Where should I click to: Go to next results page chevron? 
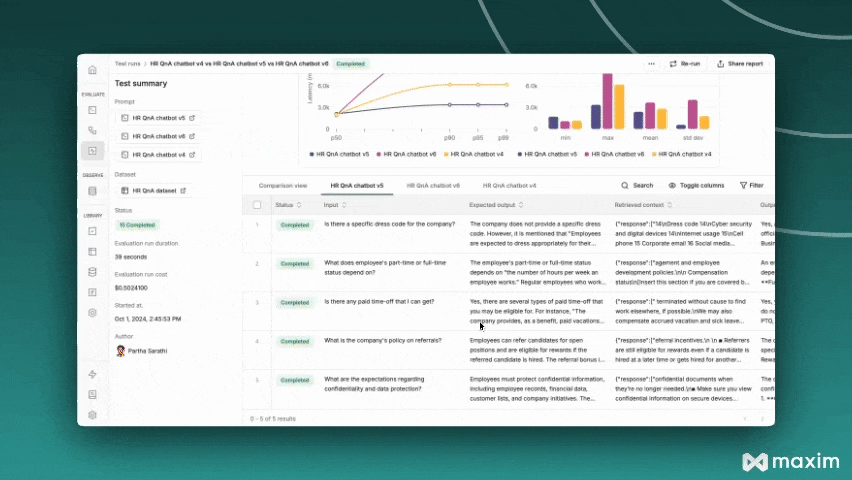click(x=762, y=419)
